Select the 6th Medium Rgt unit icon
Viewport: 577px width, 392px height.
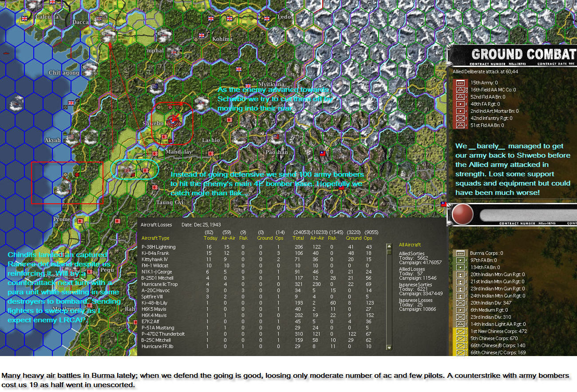(x=461, y=310)
